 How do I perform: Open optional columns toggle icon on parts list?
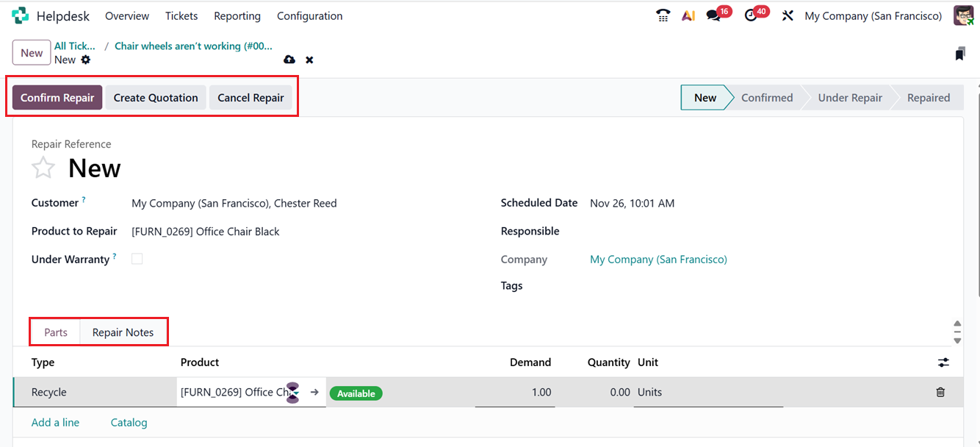(x=943, y=362)
